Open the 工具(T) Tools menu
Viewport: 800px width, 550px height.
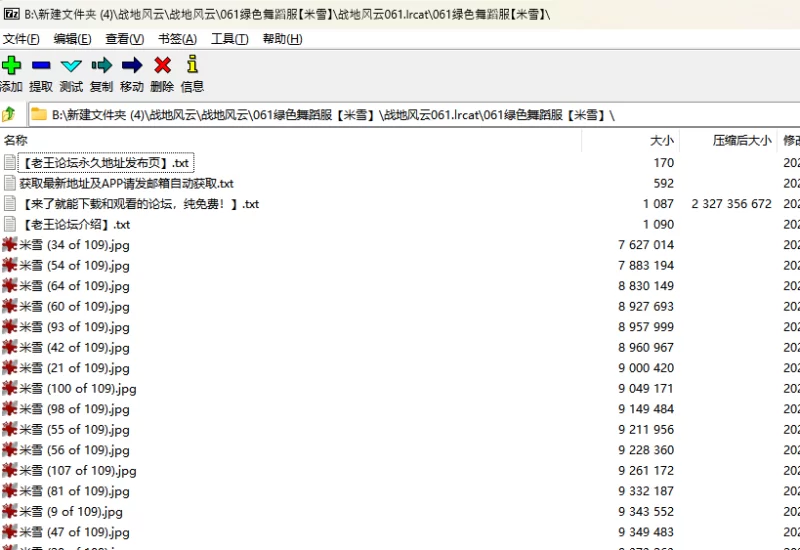(230, 39)
